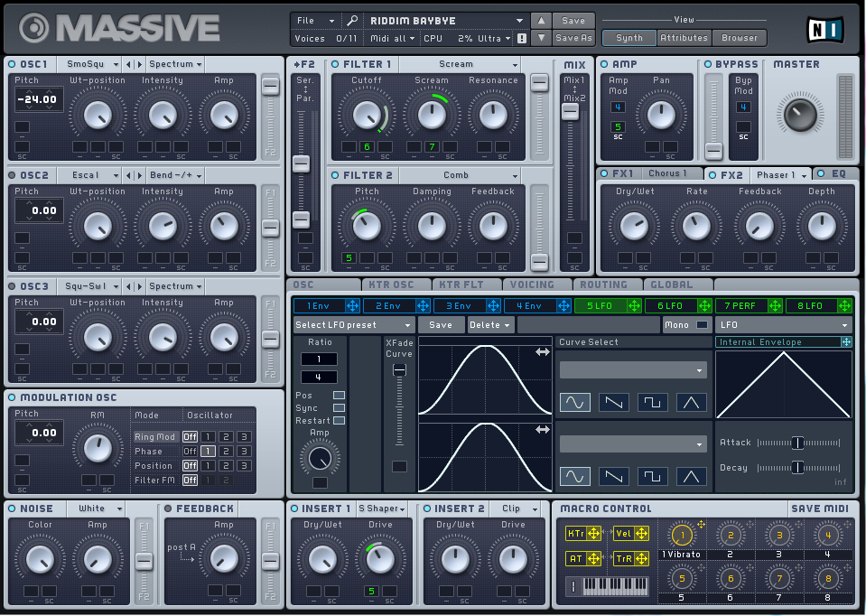Screen dimensions: 866x616
Task: Select triangle curve in upper row
Action: (x=691, y=402)
